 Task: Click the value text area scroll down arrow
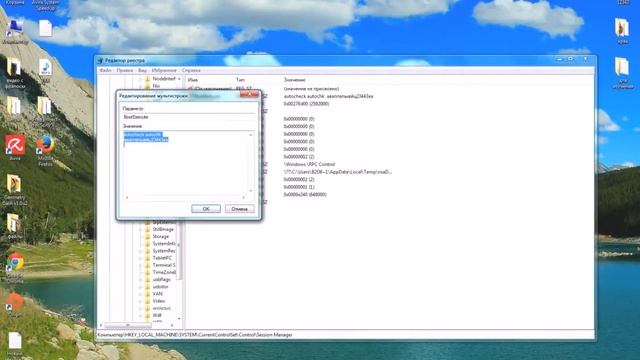tap(251, 191)
